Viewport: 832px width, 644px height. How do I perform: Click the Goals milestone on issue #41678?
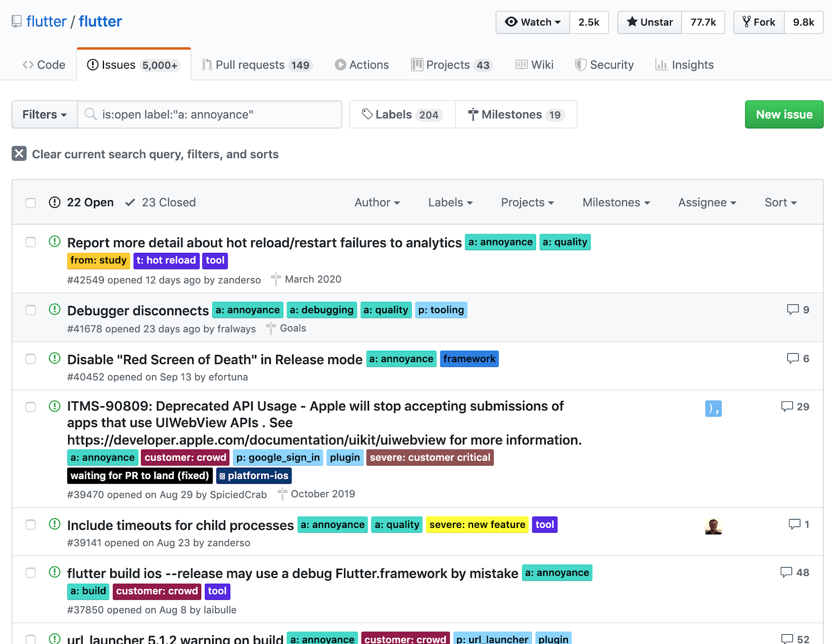[286, 328]
